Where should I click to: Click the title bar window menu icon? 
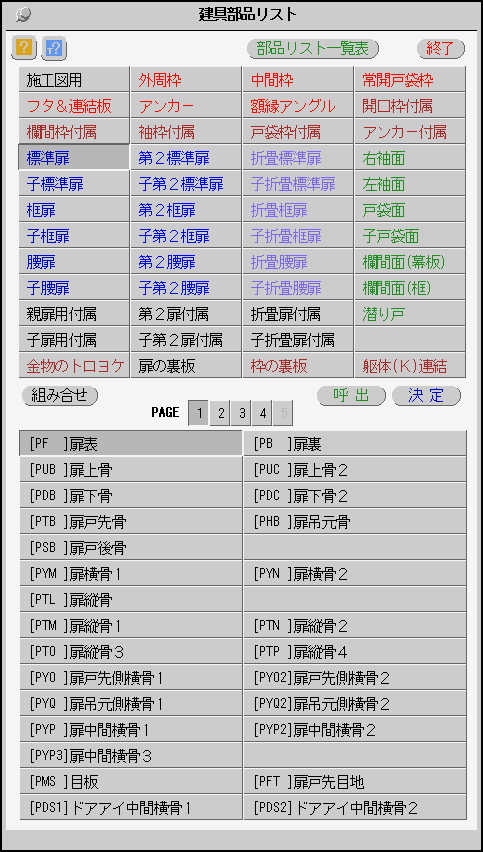(x=23, y=15)
